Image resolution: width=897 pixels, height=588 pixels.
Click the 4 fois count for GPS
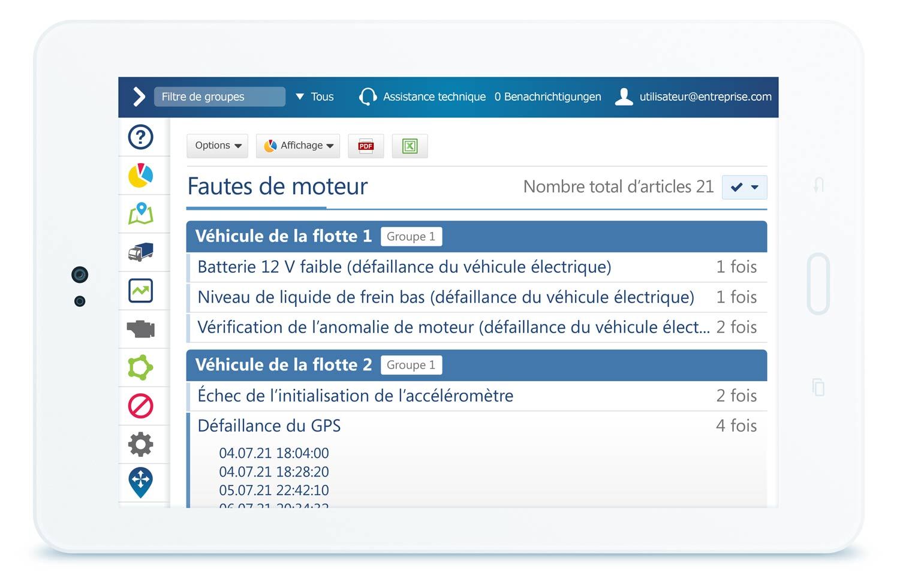click(736, 426)
